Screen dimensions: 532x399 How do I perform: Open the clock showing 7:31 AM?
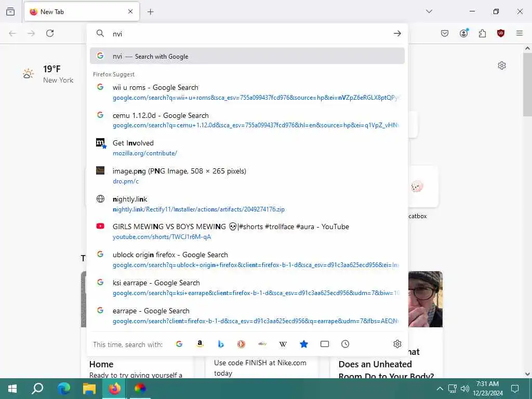tap(487, 389)
